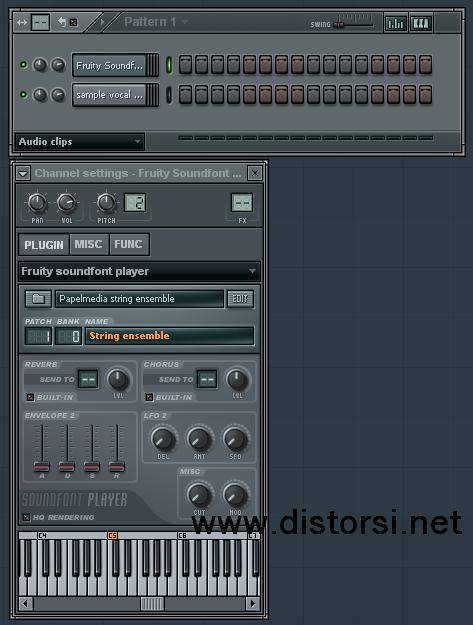This screenshot has width=473, height=625.
Task: Open the Fruity soundfont player plugin dropdown
Action: click(139, 271)
